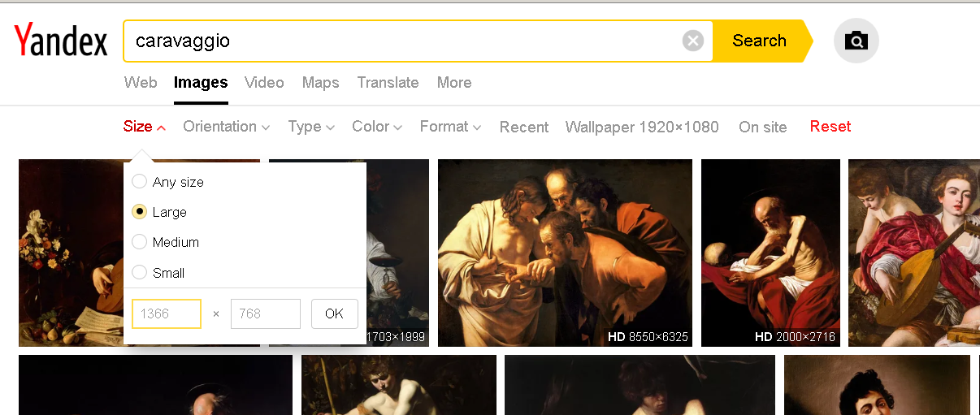Click the custom width field showing 1366

click(x=167, y=313)
